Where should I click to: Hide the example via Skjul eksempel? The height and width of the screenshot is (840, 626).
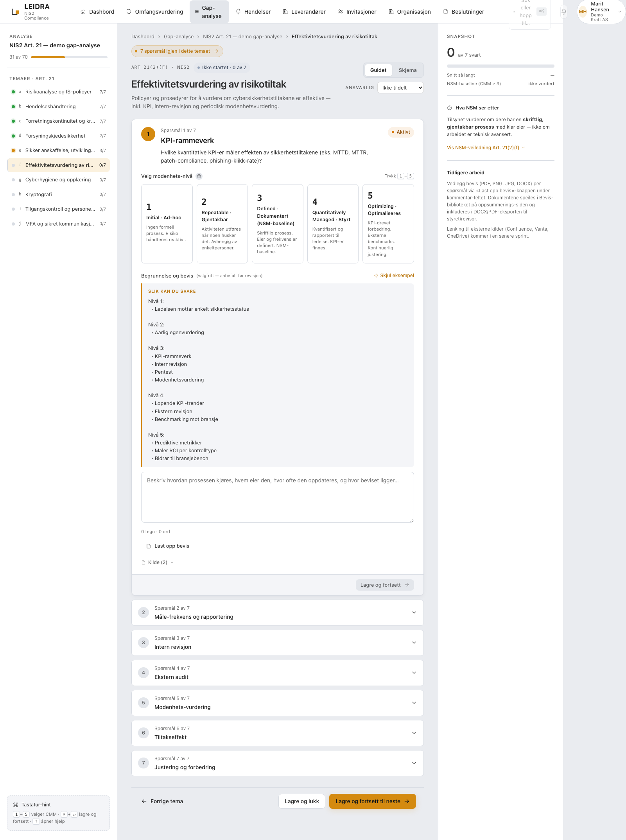(394, 276)
